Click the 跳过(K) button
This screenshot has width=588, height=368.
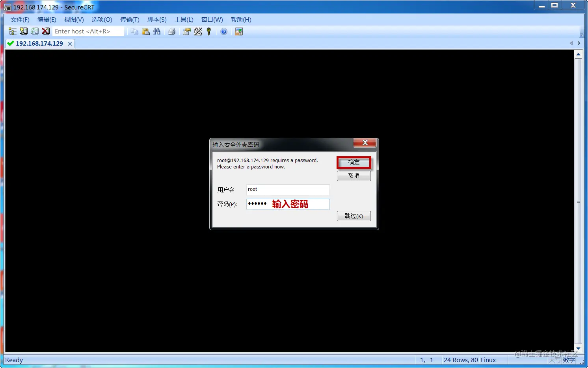pyautogui.click(x=354, y=216)
